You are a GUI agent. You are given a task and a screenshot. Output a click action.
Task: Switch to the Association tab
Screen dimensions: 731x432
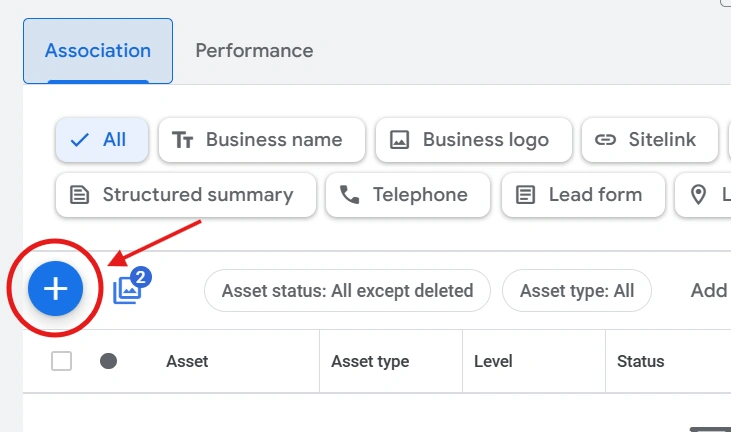tap(98, 51)
